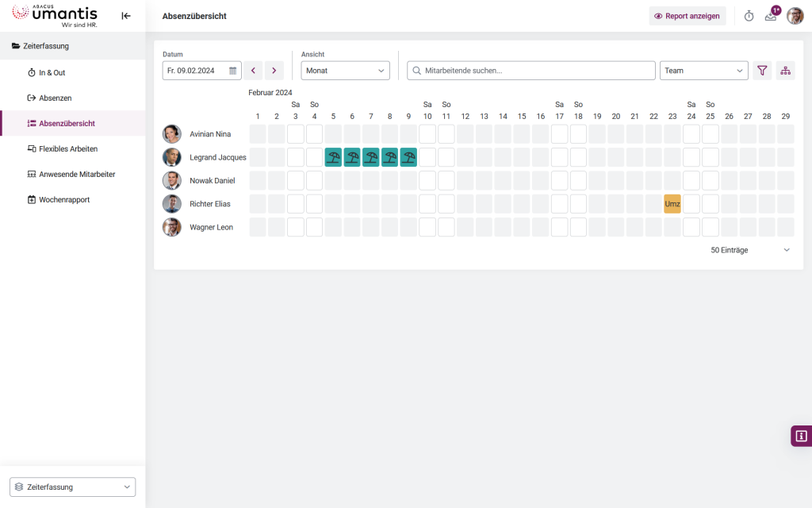
Task: Go to next month with right arrow
Action: click(x=274, y=71)
